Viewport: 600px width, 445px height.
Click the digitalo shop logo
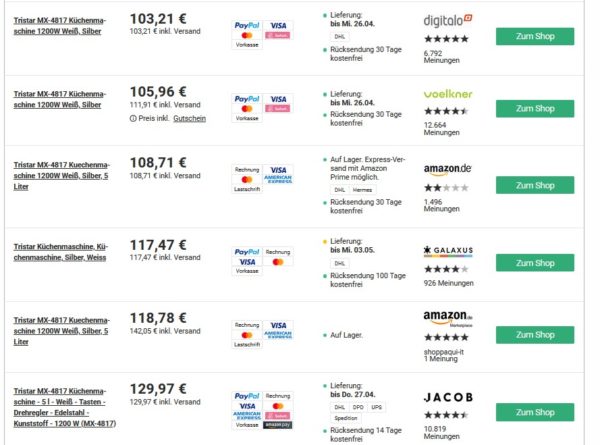coord(447,20)
